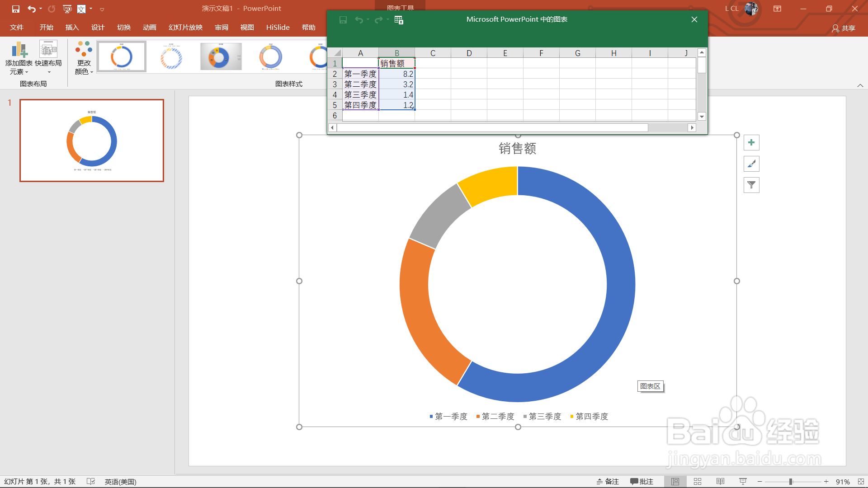The image size is (868, 488).
Task: Click the Share button
Action: tap(843, 28)
